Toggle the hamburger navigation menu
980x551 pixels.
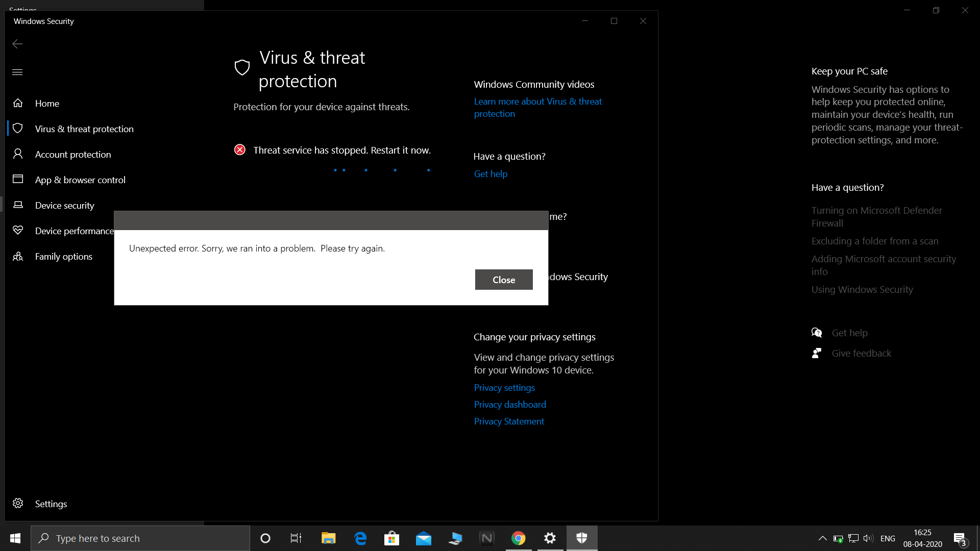pos(17,72)
